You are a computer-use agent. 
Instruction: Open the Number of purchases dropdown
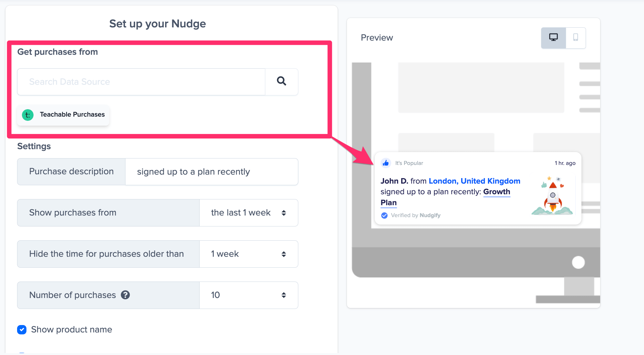point(248,295)
